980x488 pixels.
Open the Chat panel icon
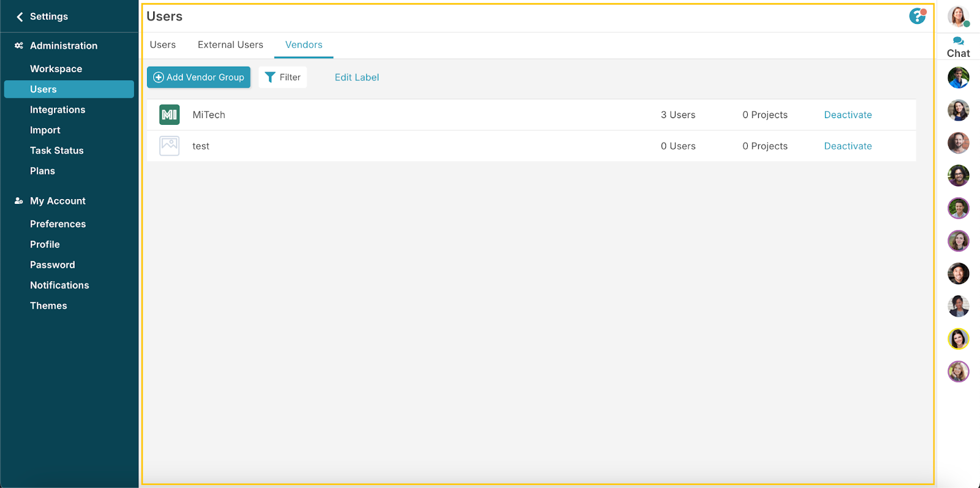coord(958,42)
